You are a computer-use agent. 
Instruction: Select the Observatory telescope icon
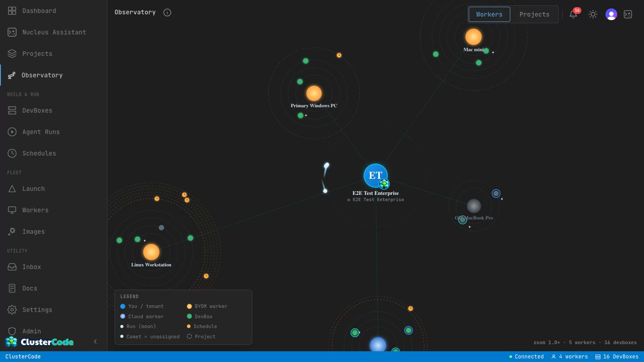pyautogui.click(x=11, y=75)
